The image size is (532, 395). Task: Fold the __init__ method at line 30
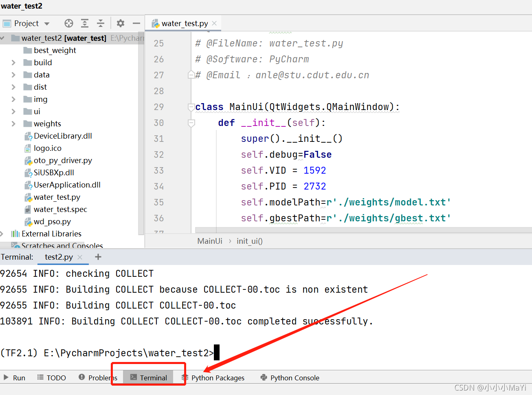[191, 123]
